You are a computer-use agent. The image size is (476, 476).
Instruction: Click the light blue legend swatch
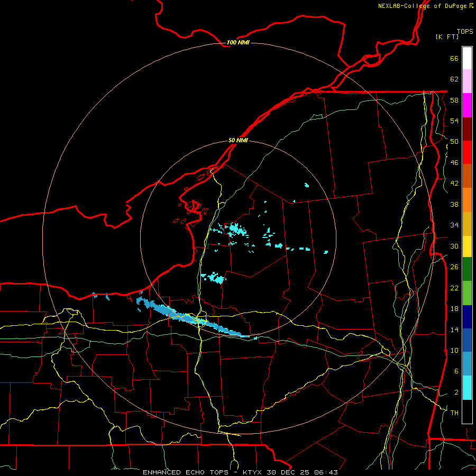click(x=467, y=364)
